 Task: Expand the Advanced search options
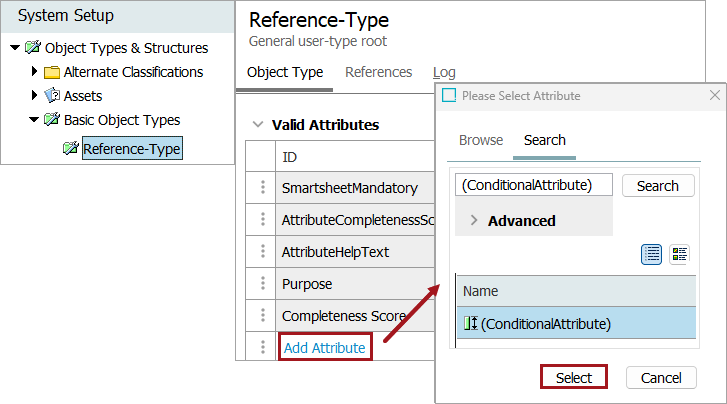[474, 220]
